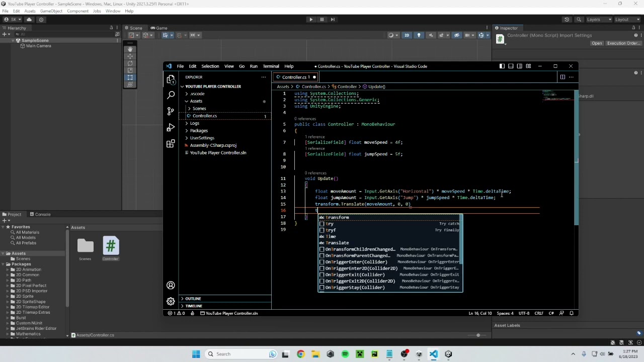Open the VS Code Manage gear icon
Screen dimensions: 644x362
(171, 301)
